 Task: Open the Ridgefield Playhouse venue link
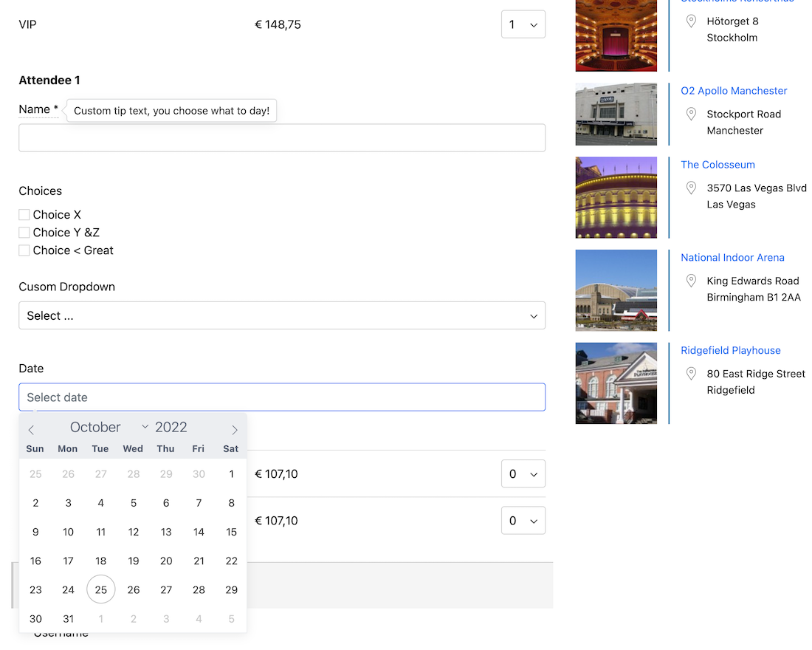730,350
